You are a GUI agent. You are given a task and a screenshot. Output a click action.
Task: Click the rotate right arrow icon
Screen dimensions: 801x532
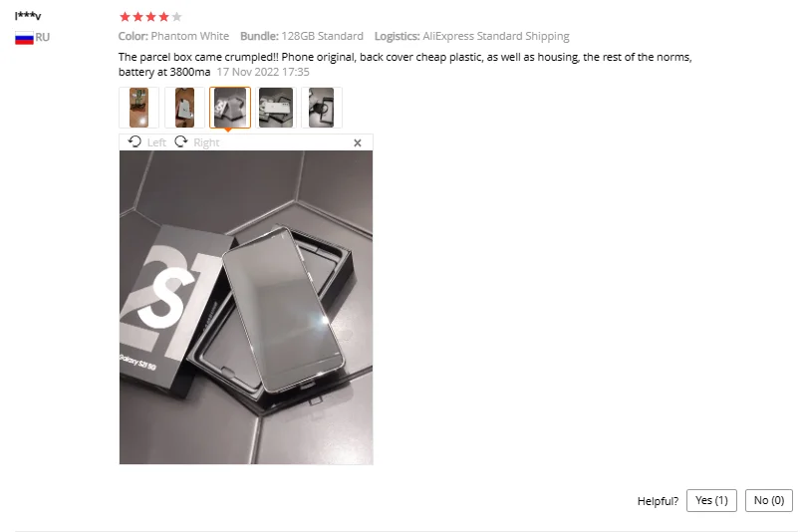181,141
